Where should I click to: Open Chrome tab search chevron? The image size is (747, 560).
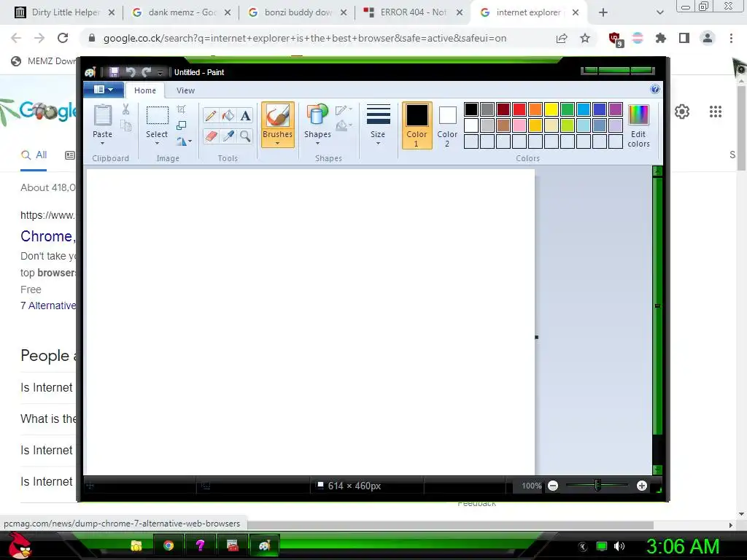click(x=659, y=12)
